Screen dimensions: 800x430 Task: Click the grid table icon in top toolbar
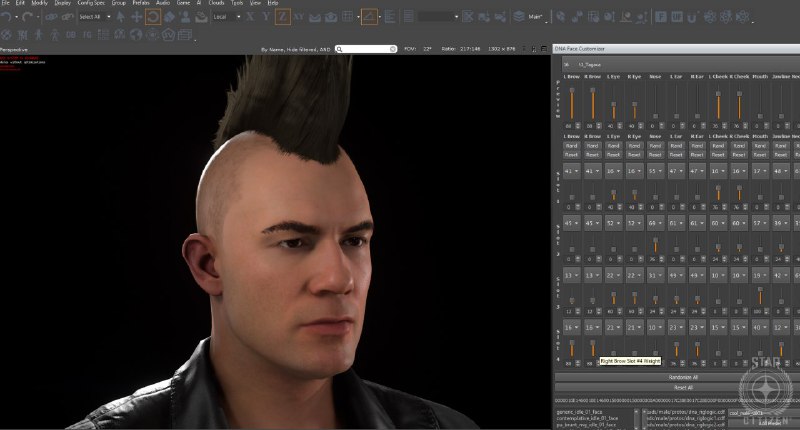click(348, 17)
